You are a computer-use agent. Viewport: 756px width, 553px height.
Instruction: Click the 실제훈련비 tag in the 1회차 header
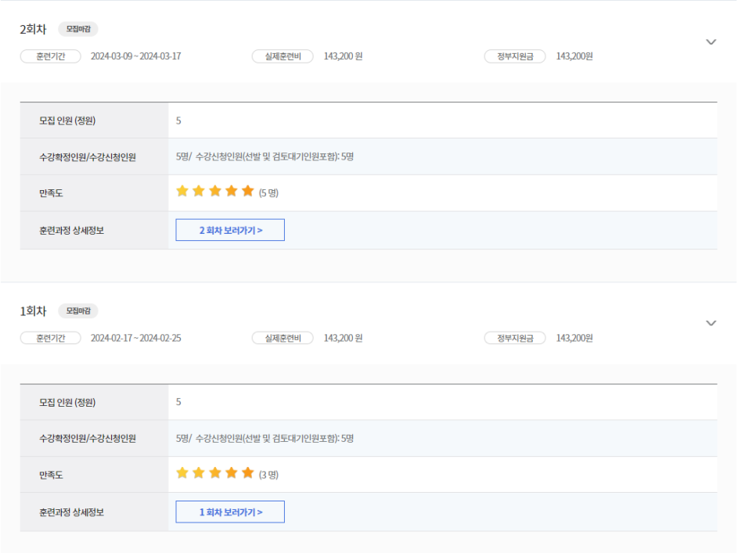pyautogui.click(x=283, y=338)
